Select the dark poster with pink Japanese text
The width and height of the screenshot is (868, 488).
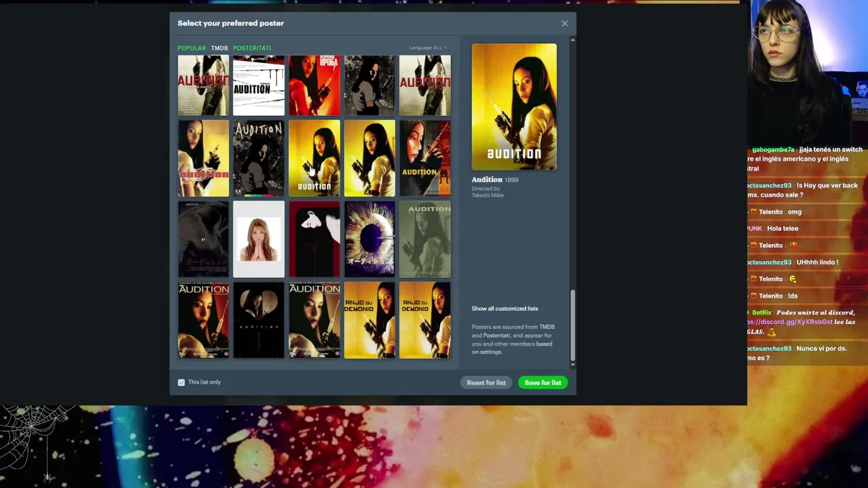[x=203, y=239]
